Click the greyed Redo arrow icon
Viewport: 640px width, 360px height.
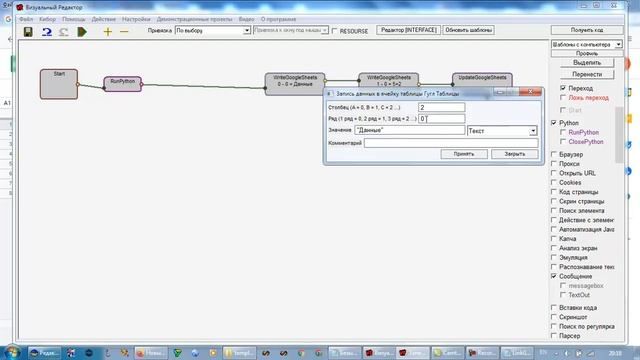(x=63, y=31)
